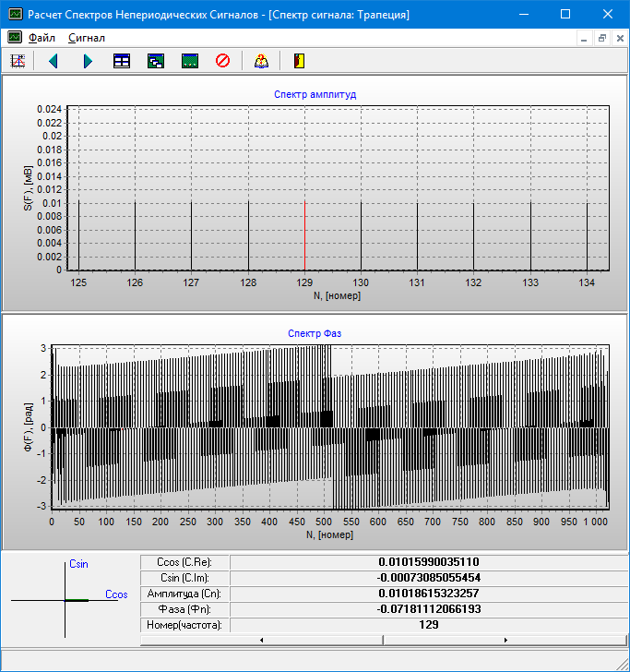
Task: Click the Амплитуда (Cn) value cell
Action: (428, 594)
